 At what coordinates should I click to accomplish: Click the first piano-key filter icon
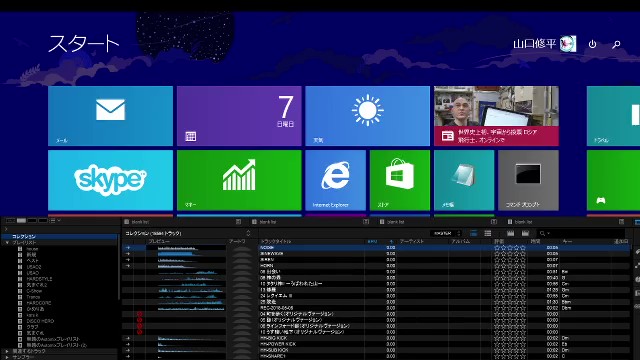click(510, 233)
